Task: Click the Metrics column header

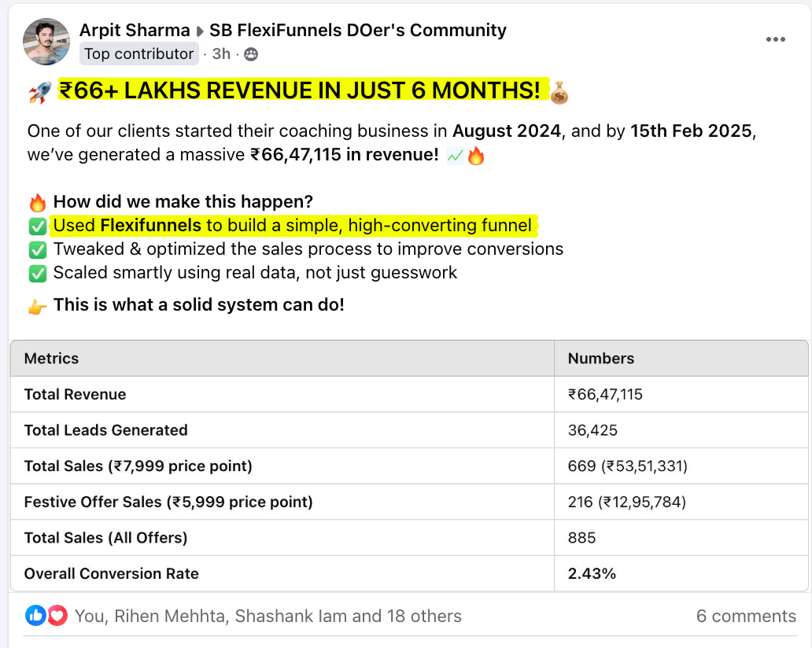Action: pyautogui.click(x=51, y=358)
